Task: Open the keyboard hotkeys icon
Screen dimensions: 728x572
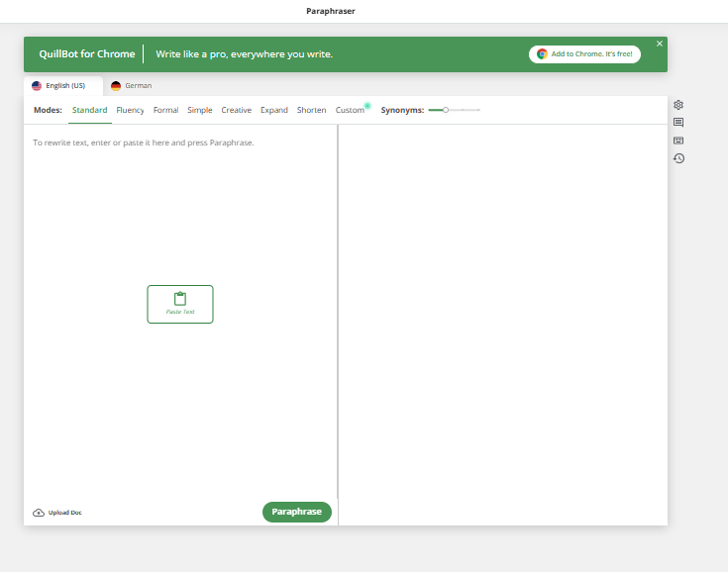Action: pyautogui.click(x=678, y=141)
